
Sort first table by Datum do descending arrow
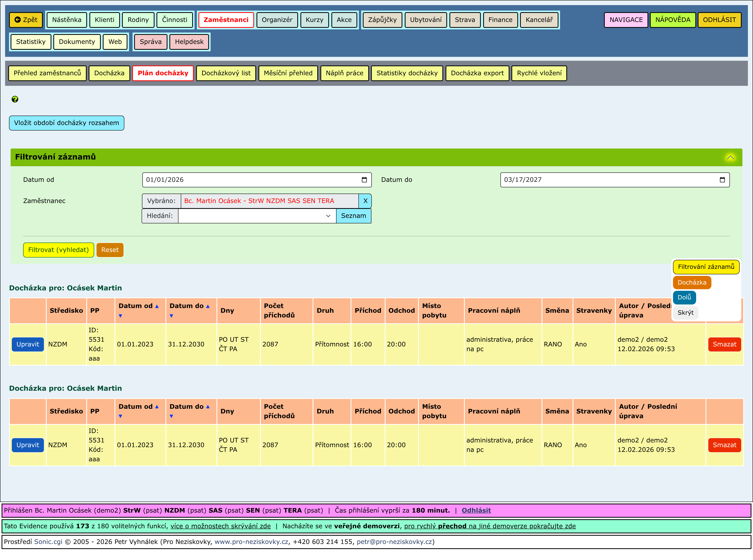171,316
